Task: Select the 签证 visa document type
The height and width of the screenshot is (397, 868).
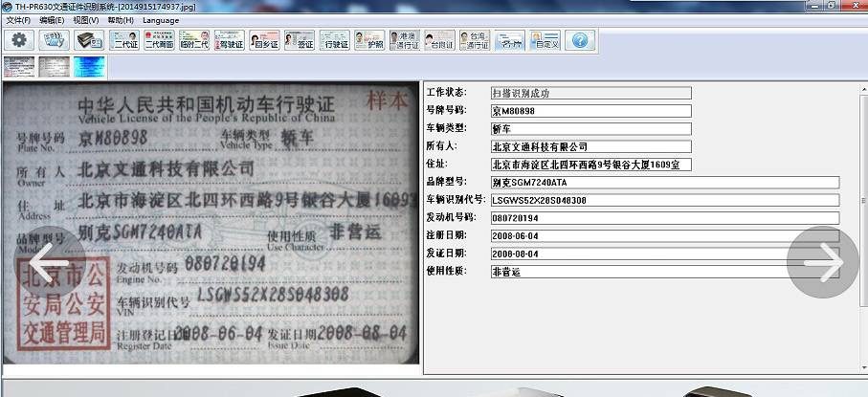Action: pos(300,40)
